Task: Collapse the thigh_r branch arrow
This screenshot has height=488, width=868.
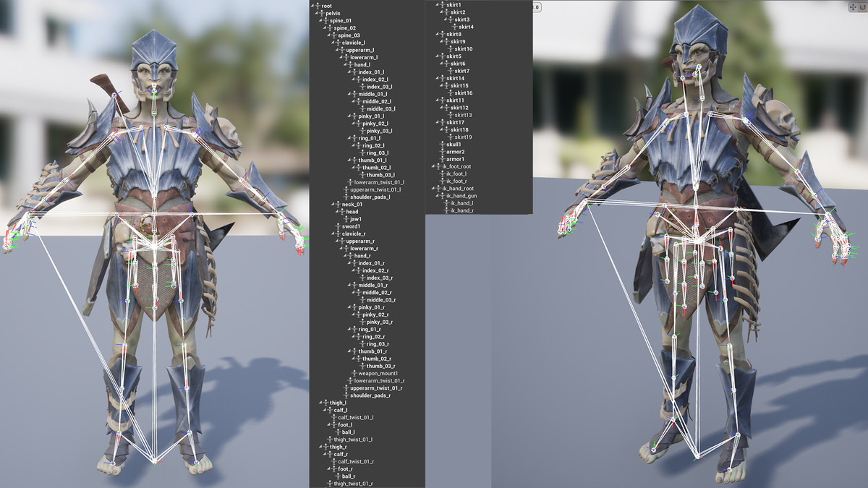Action: 322,447
